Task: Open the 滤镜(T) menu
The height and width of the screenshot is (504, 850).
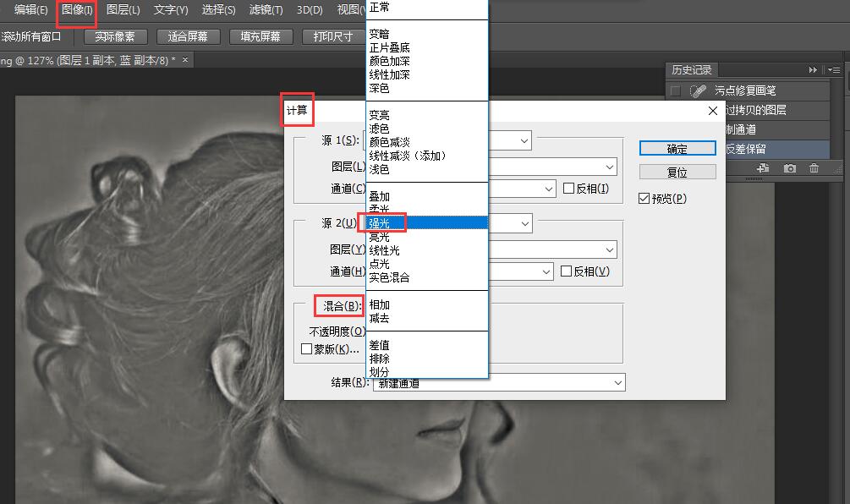Action: (x=266, y=10)
